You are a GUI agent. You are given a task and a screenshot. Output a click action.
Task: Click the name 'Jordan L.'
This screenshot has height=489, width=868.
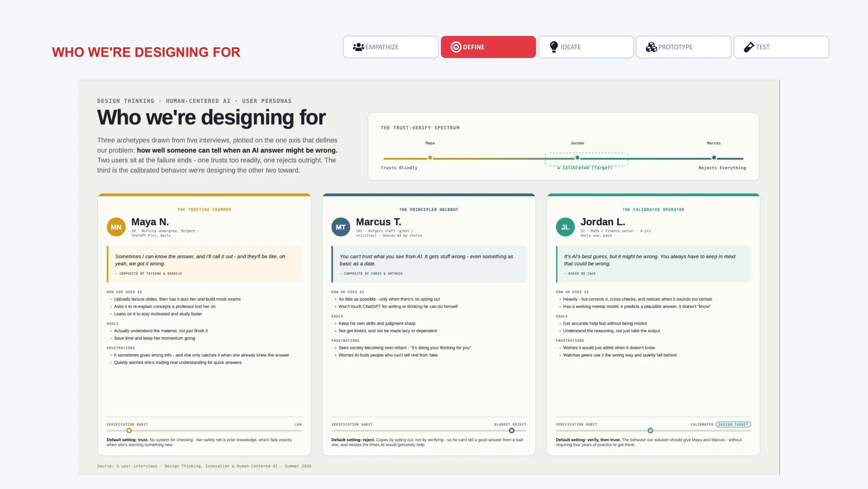pos(603,222)
